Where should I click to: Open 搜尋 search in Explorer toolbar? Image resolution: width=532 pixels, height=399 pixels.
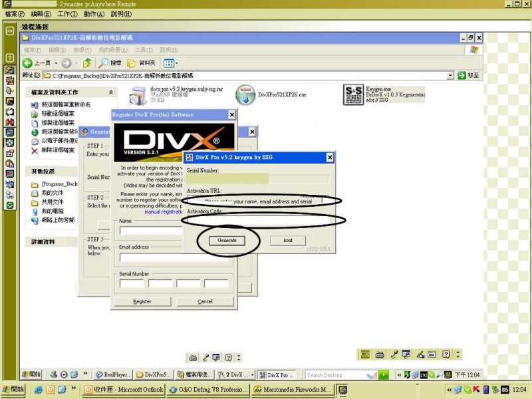(x=110, y=63)
